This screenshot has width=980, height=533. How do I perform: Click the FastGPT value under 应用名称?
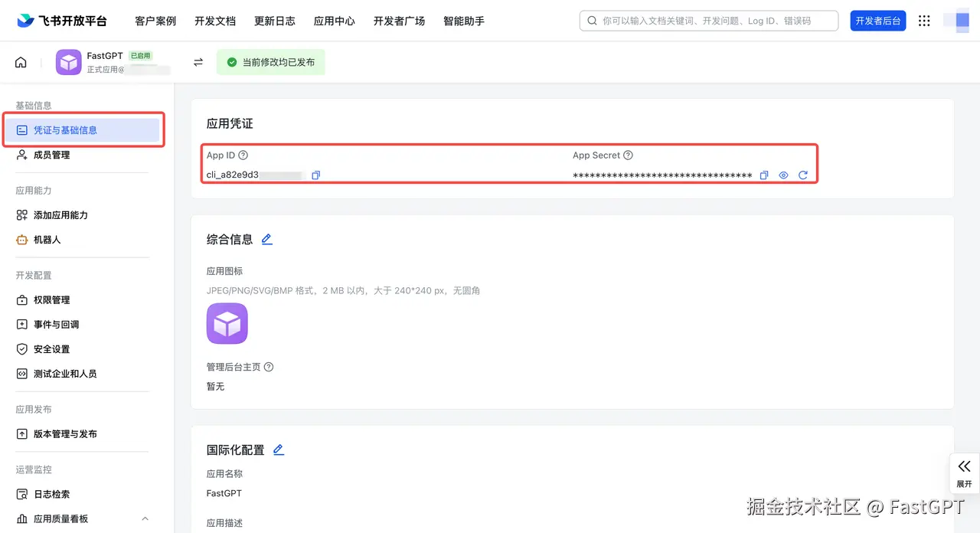click(224, 493)
